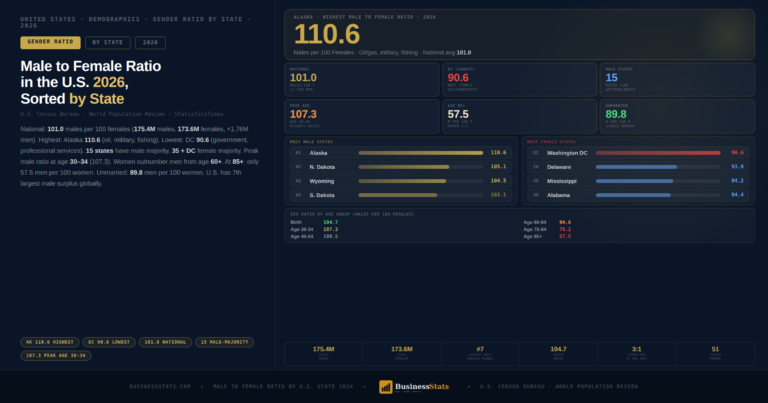Click the 107.3 PEAK AGE 30-34 pill
The height and width of the screenshot is (403, 768).
(x=56, y=356)
